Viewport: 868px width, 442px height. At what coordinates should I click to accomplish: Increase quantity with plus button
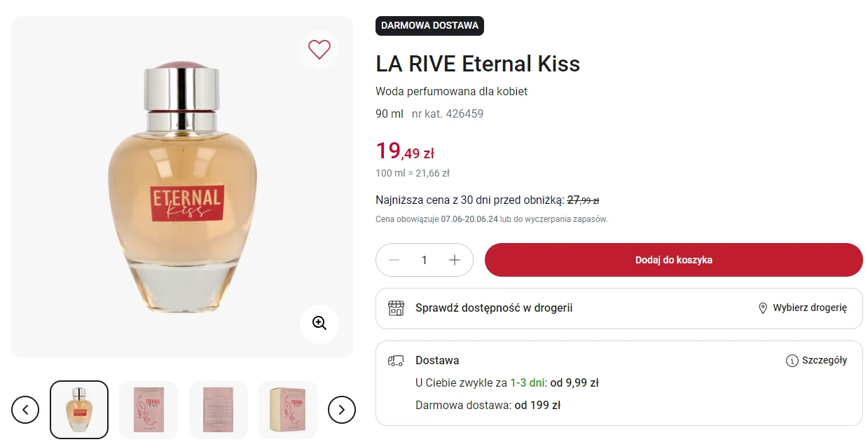(x=455, y=261)
